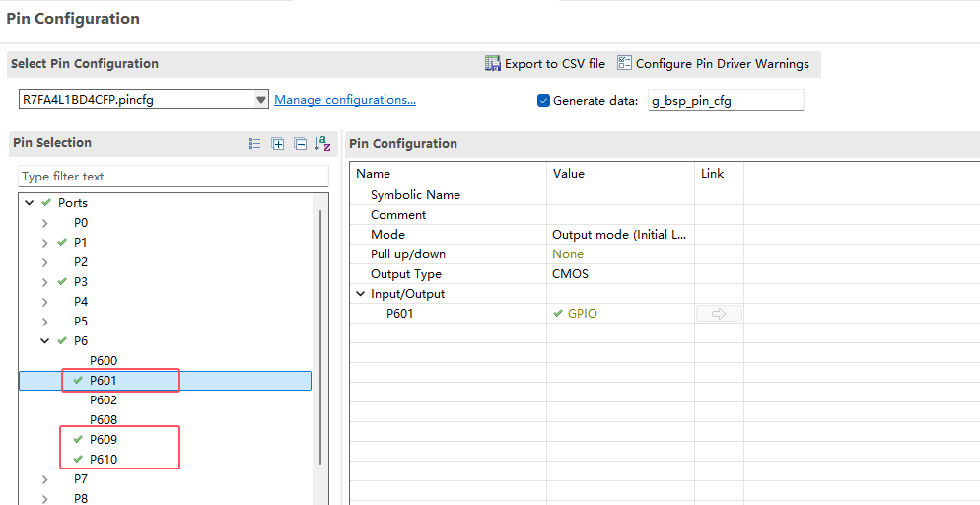Screen dimensions: 980x505
Task: Select pin P609 in the tree
Action: [x=104, y=439]
